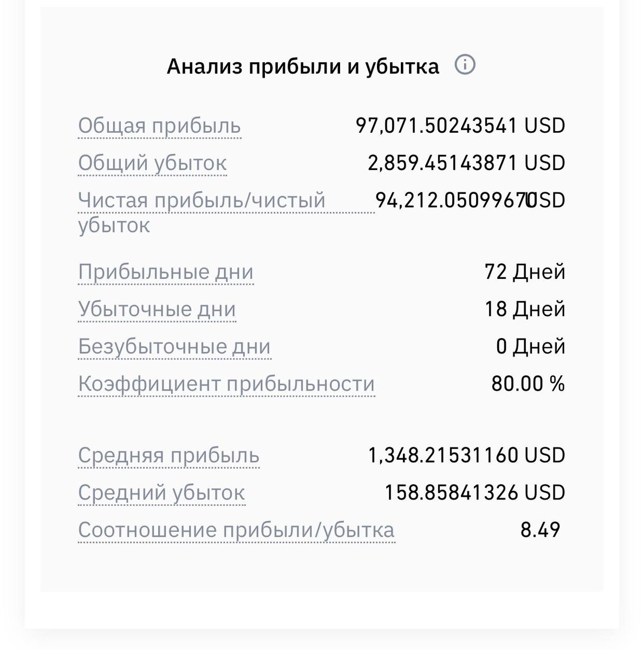Click the "Средний убыток" label
Viewport: 644px width, 650px height.
point(161,493)
